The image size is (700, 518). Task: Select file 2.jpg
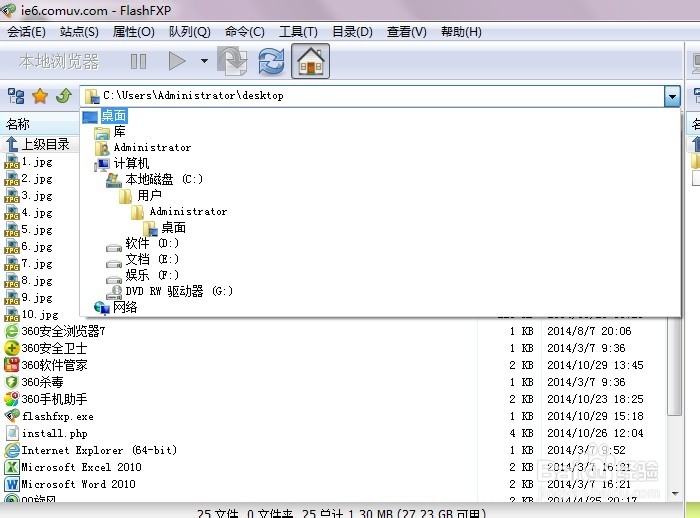[x=37, y=179]
